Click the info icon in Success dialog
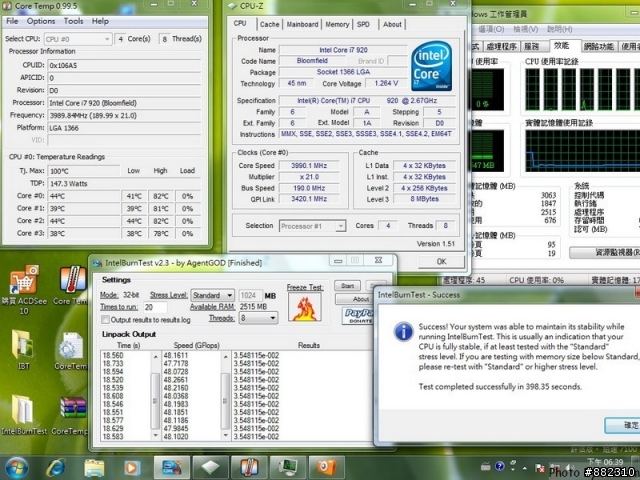Viewport: 640px width, 480px height. click(x=403, y=331)
